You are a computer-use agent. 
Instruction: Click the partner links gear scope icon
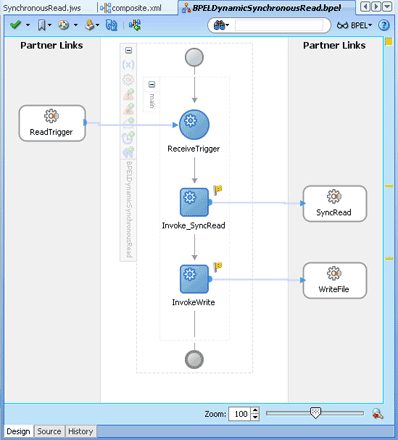[128, 80]
